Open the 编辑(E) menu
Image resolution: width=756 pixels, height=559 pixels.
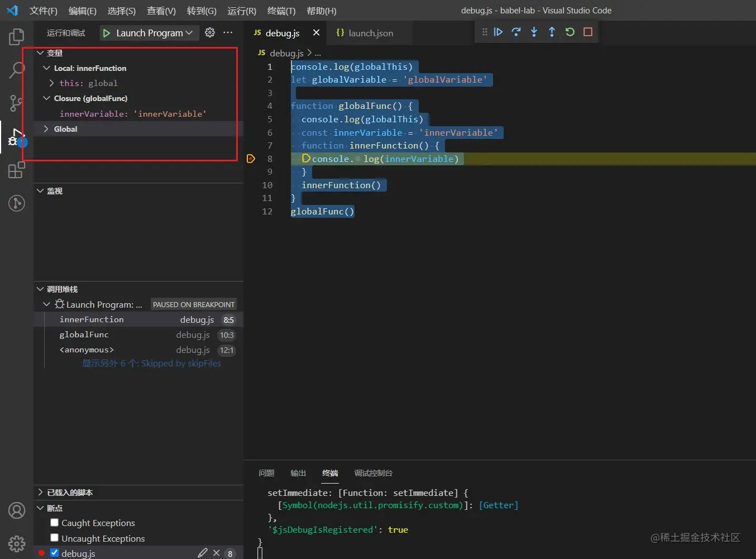point(82,11)
